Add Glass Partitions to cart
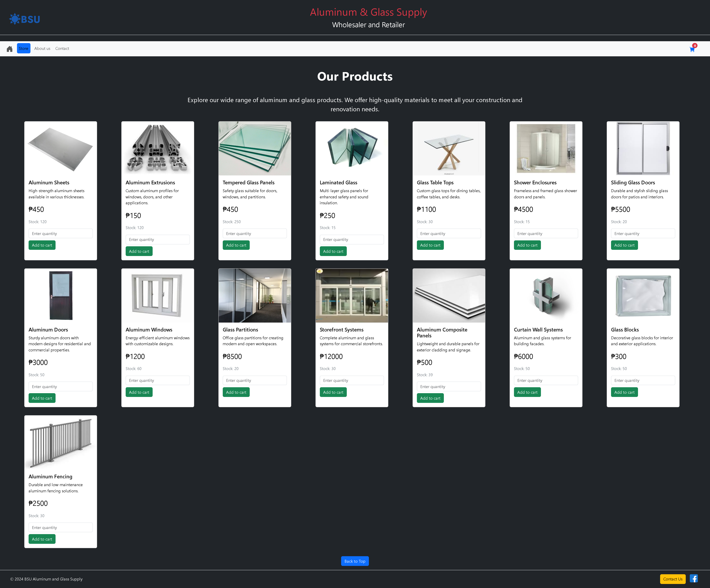Screen dimensions: 710x588 pos(236,392)
